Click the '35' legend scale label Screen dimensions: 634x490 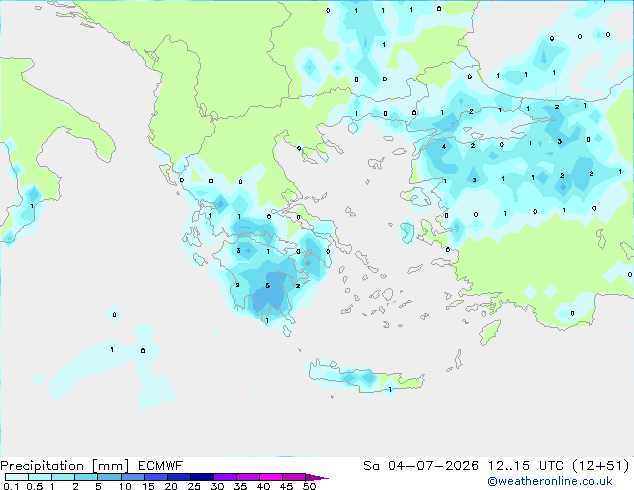tap(240, 486)
